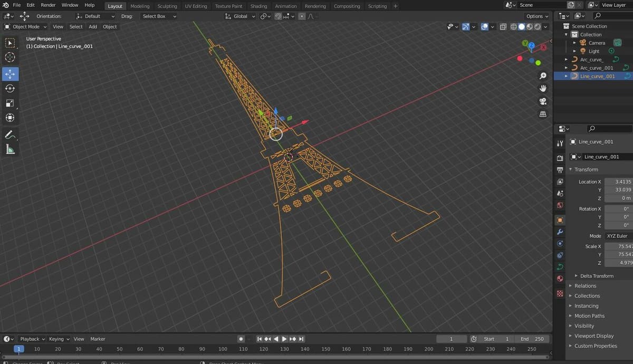Expand the Camera item in outliner
633x364 pixels.
pos(574,43)
